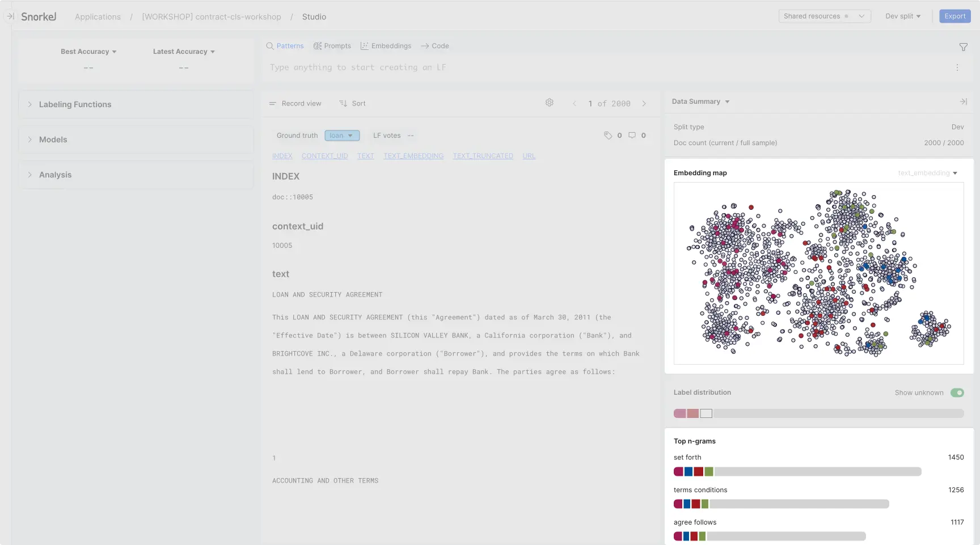Open the Dev split dropdown
Image resolution: width=980 pixels, height=545 pixels.
(x=903, y=16)
